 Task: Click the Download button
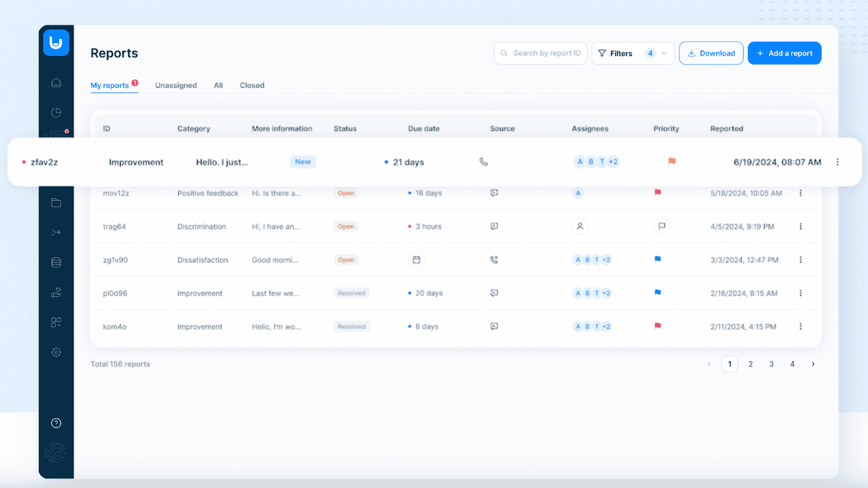pos(711,53)
